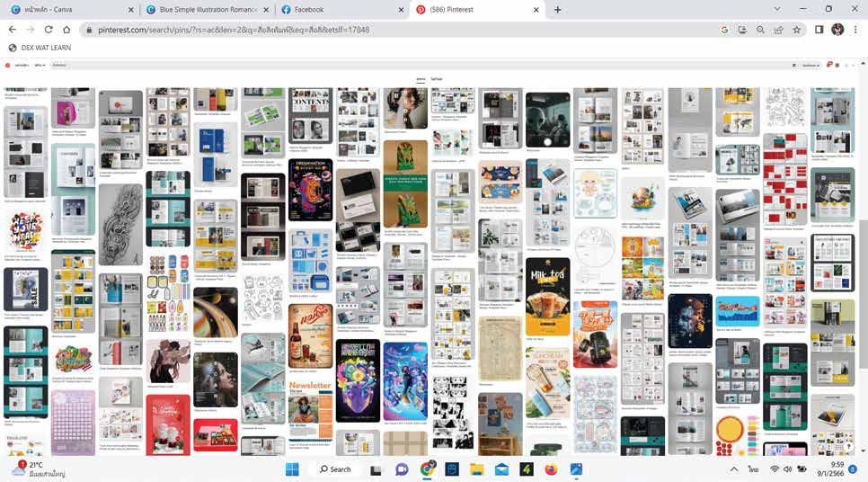
Task: Select the second results tab under search bar
Action: click(437, 79)
